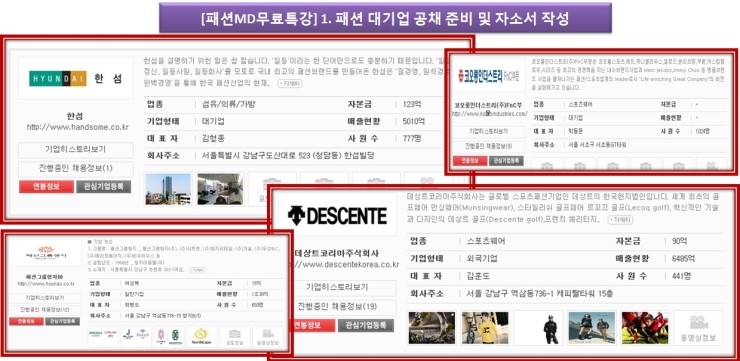Open Descente first shoe photo thumbnail

pyautogui.click(x=431, y=327)
